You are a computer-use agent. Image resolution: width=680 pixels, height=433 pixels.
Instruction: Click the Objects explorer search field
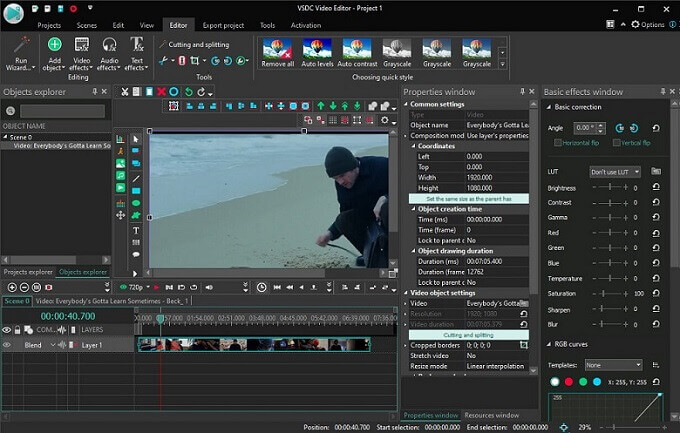tap(62, 111)
